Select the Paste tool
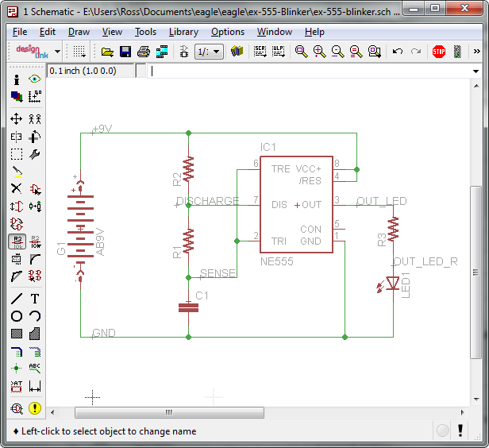The image size is (489, 448). (17, 172)
